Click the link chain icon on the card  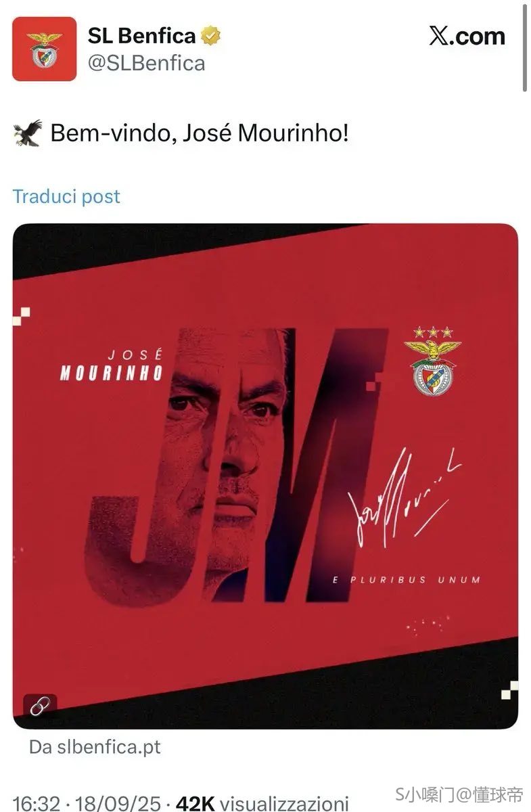coord(40,706)
